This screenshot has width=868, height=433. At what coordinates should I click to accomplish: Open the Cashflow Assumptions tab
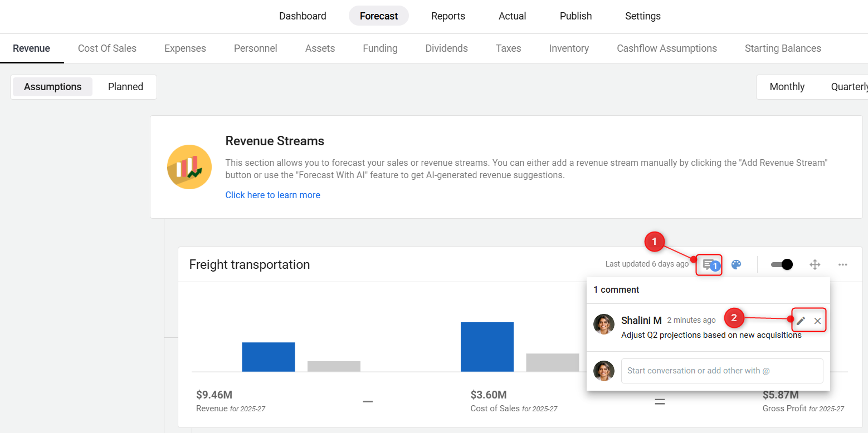[666, 48]
